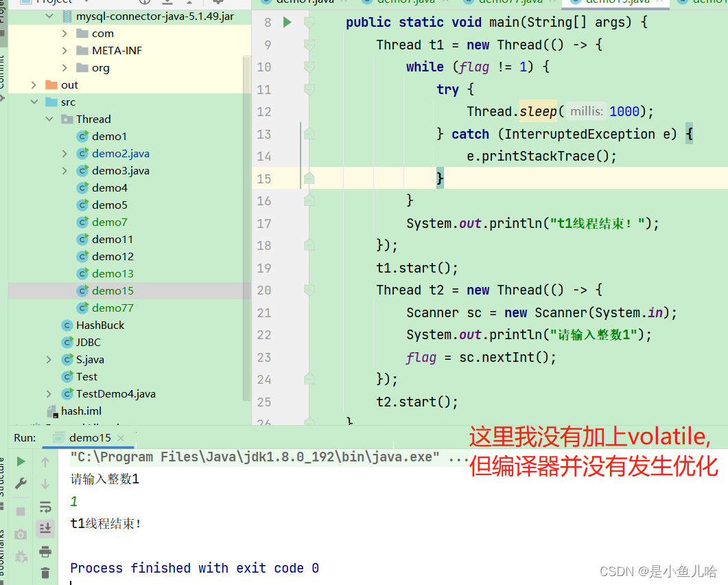This screenshot has width=728, height=585.
Task: Expand the demo3.java node
Action: [x=64, y=170]
